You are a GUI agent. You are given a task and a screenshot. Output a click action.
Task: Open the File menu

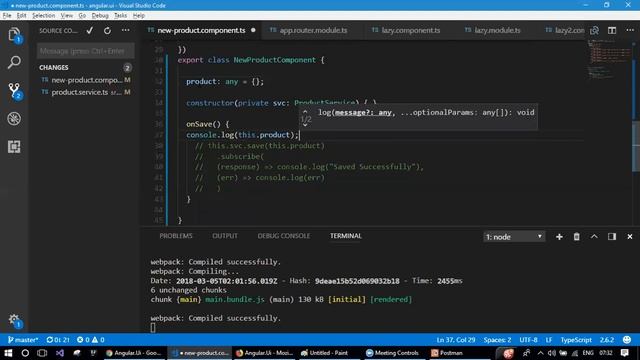(x=7, y=16)
